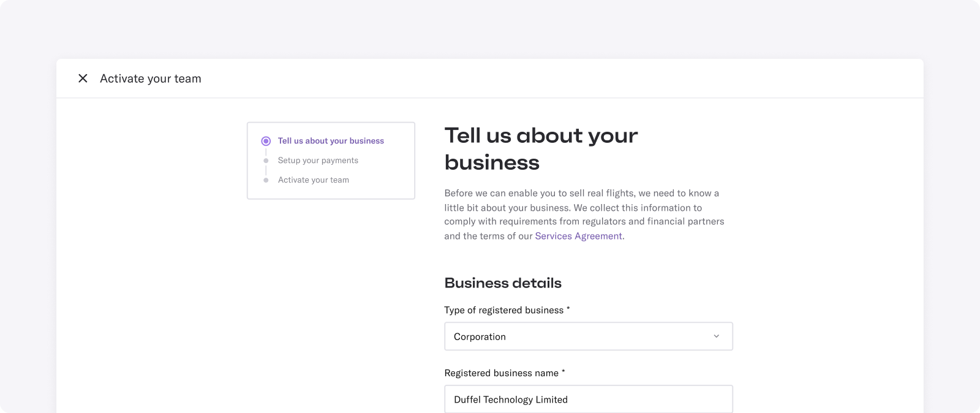Click the Activate your team header title

pos(151,78)
